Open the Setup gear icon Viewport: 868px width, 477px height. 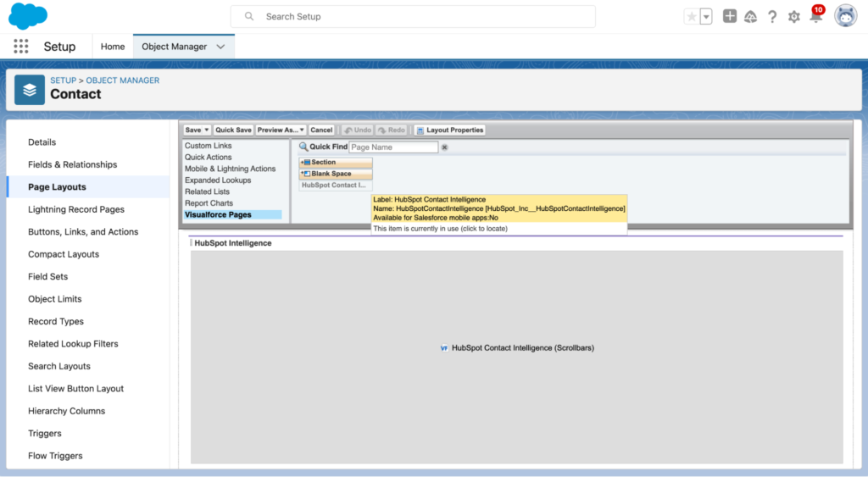(793, 17)
